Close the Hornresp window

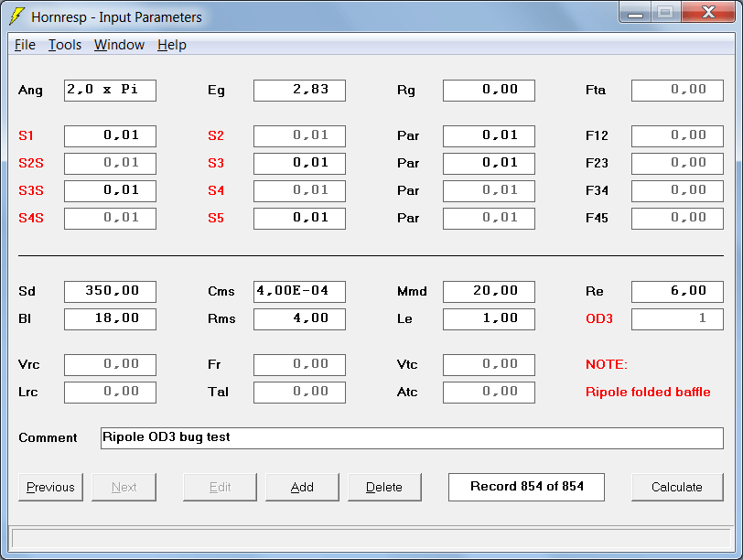pos(708,12)
